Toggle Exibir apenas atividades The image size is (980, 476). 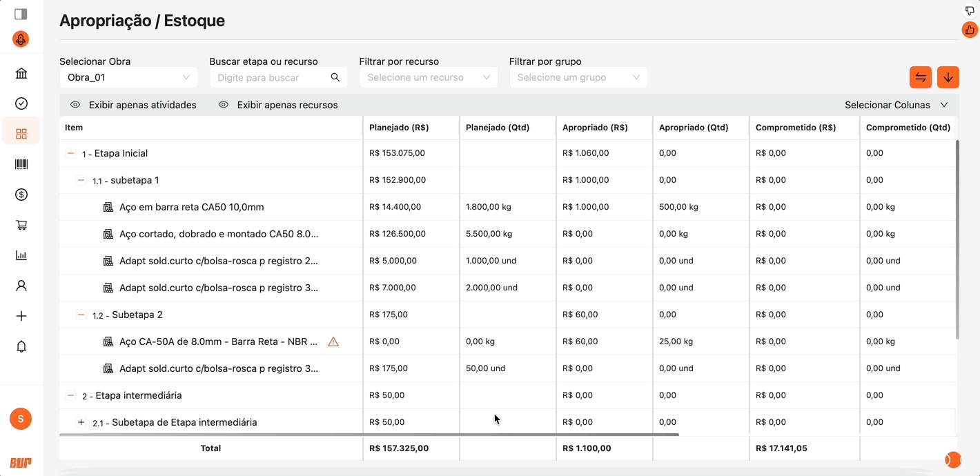click(x=134, y=105)
